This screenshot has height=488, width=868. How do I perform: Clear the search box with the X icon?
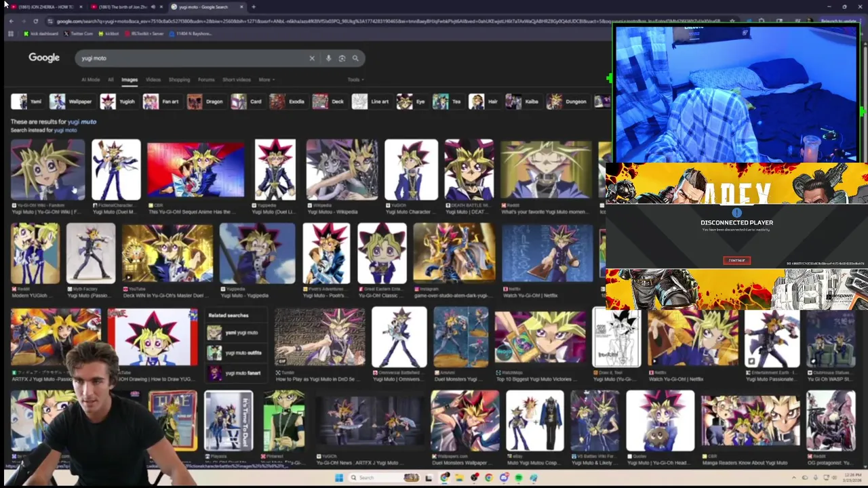click(312, 58)
